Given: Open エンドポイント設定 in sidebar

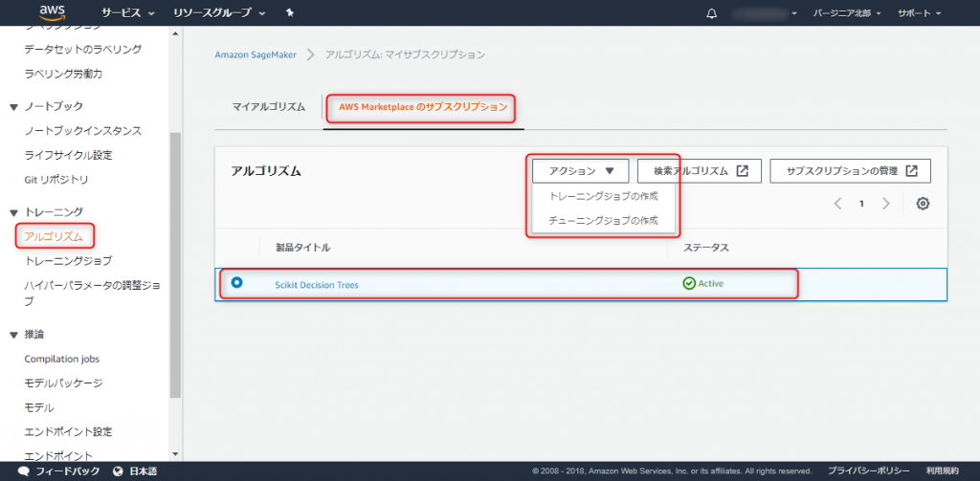Looking at the screenshot, I should [x=69, y=431].
